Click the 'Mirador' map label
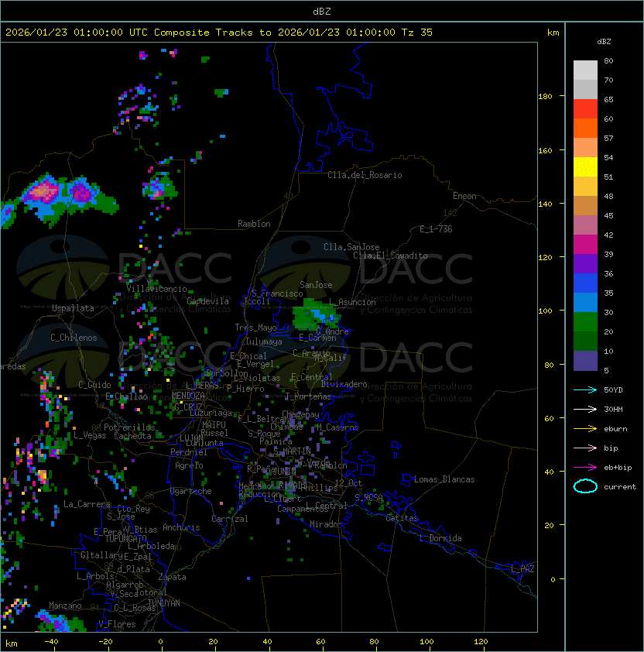This screenshot has height=652, width=644. (327, 524)
